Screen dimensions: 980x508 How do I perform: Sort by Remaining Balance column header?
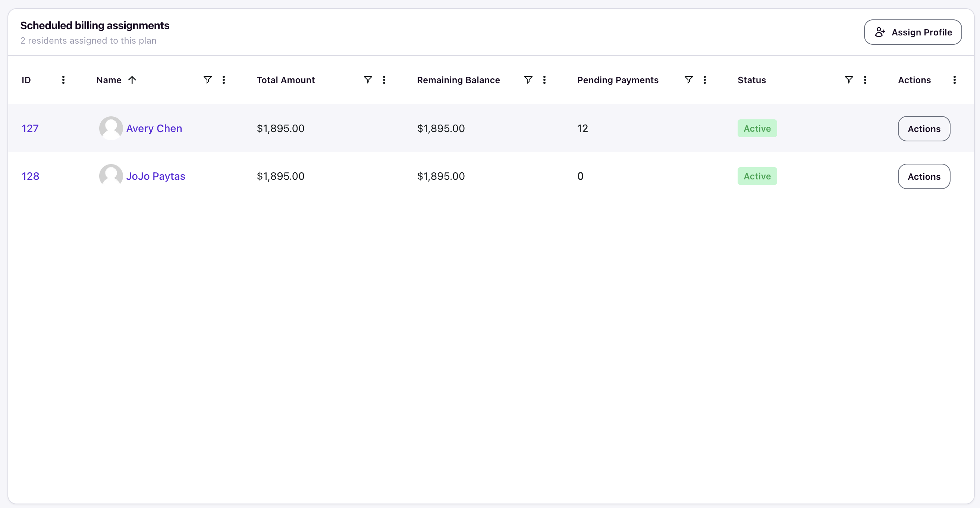(458, 80)
